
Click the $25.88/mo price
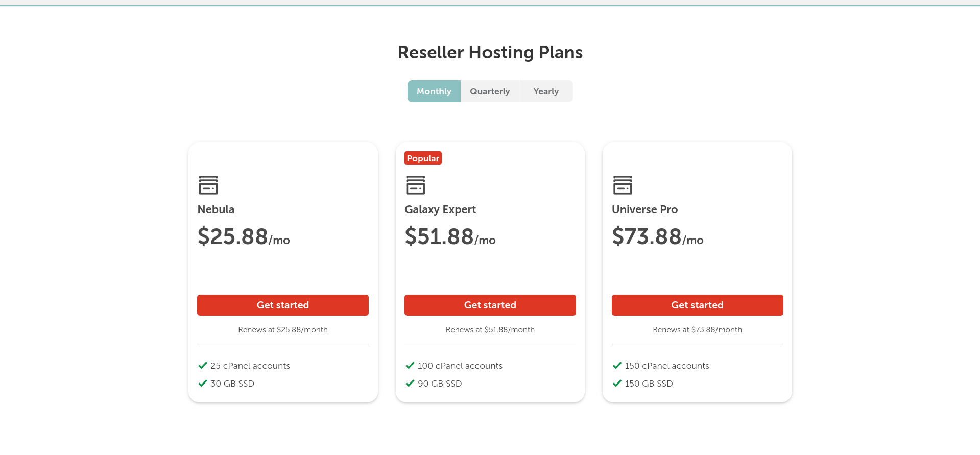(x=244, y=236)
